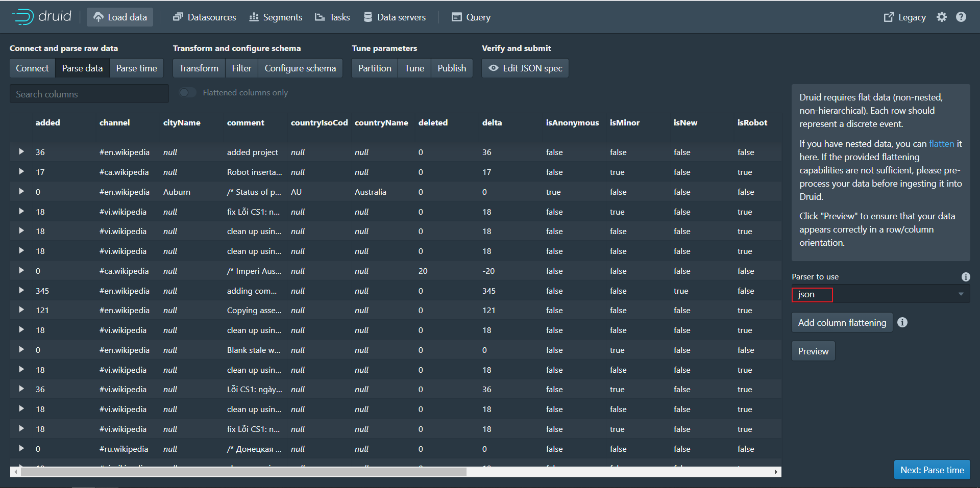The width and height of the screenshot is (980, 488).
Task: Go to Segments view
Action: coord(276,17)
